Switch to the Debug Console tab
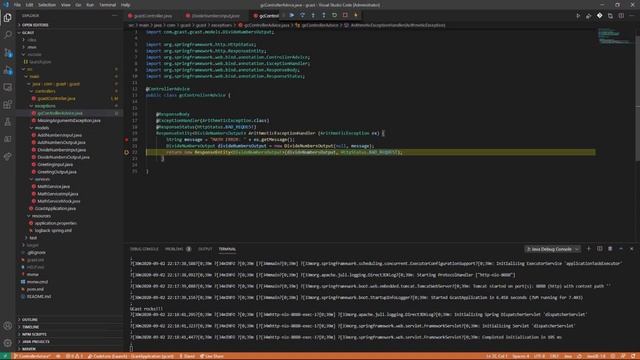Viewport: 640px width, 360px height. (144, 249)
